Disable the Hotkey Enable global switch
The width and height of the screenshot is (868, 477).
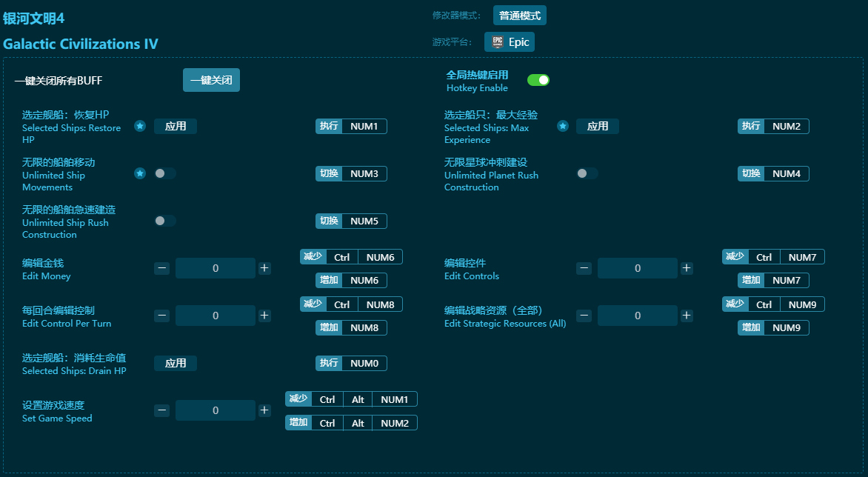538,79
